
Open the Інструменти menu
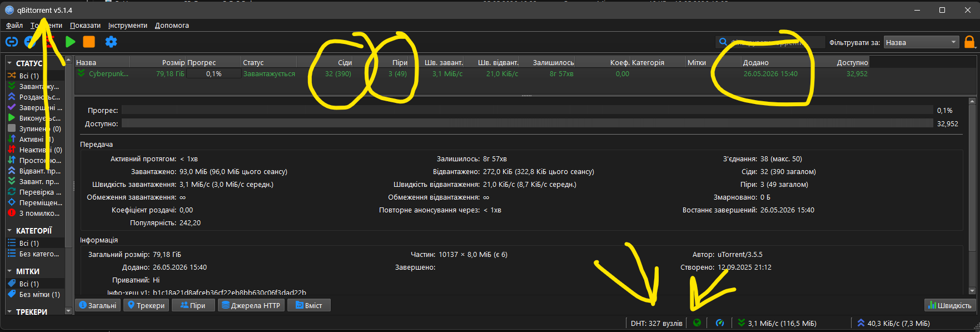[128, 25]
